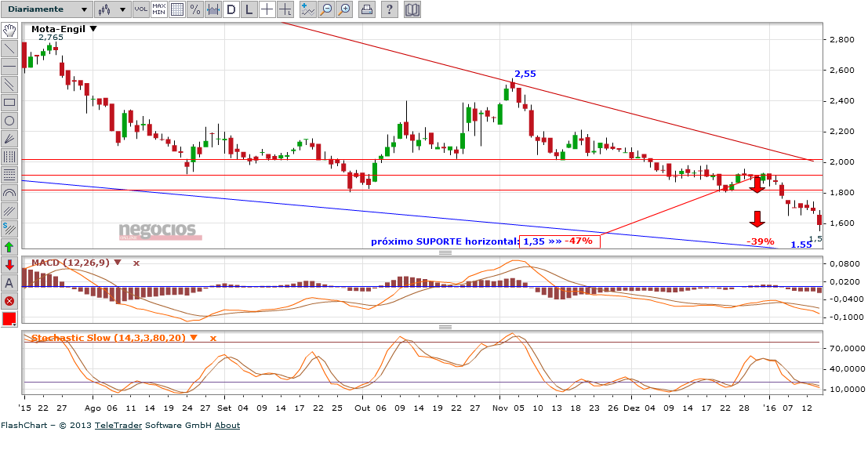Click the red delete drawings icon

[10, 301]
